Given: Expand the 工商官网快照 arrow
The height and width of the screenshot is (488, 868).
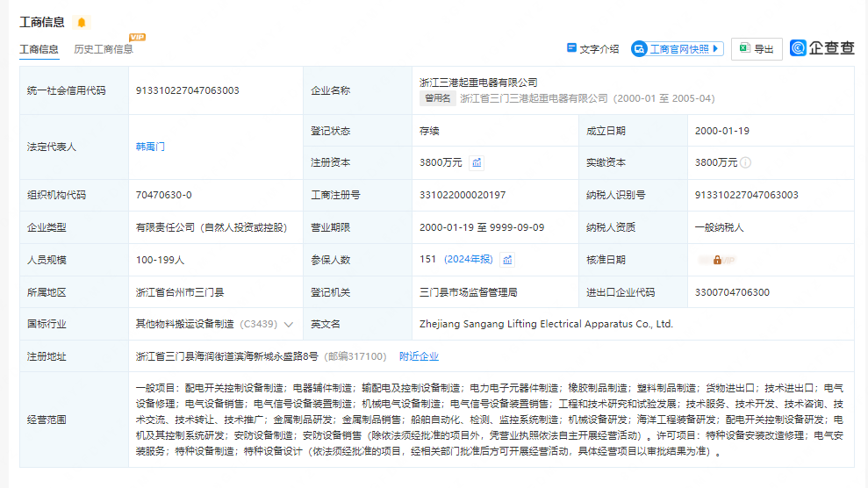Looking at the screenshot, I should click(x=716, y=49).
